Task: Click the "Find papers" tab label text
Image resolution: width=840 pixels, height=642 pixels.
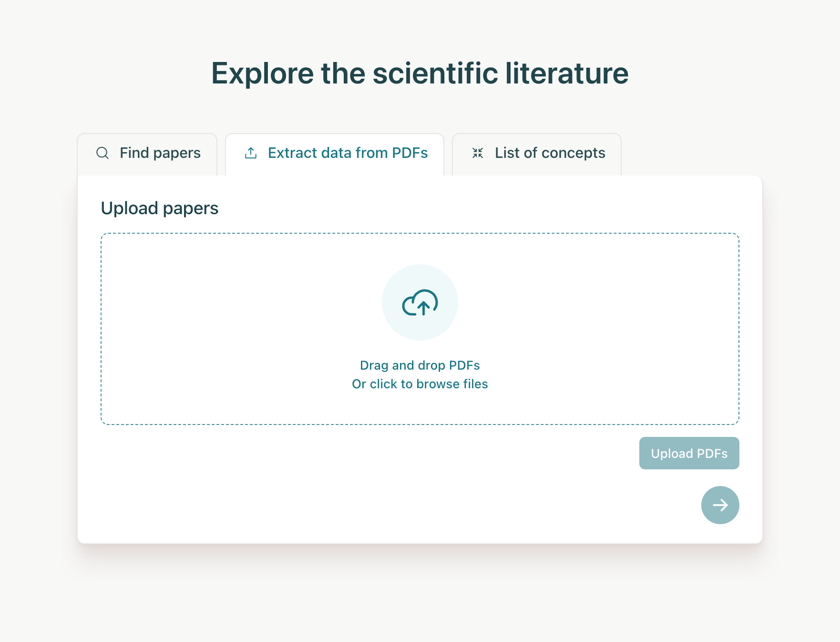Action: click(160, 153)
